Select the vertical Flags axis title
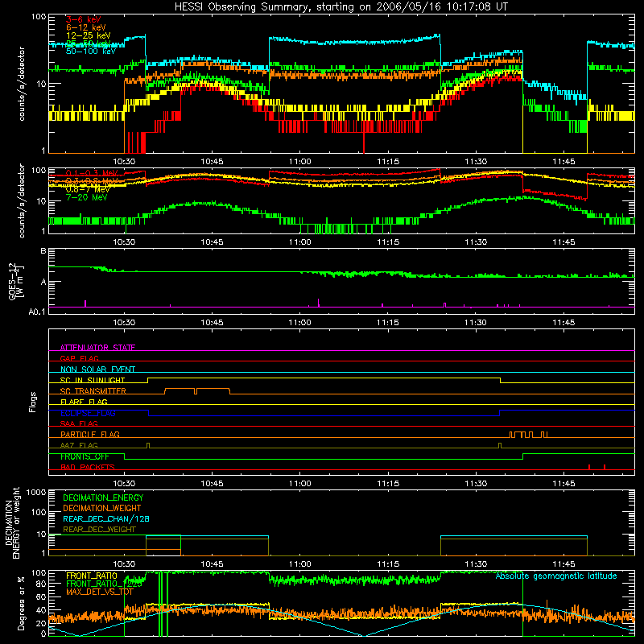 click(33, 402)
